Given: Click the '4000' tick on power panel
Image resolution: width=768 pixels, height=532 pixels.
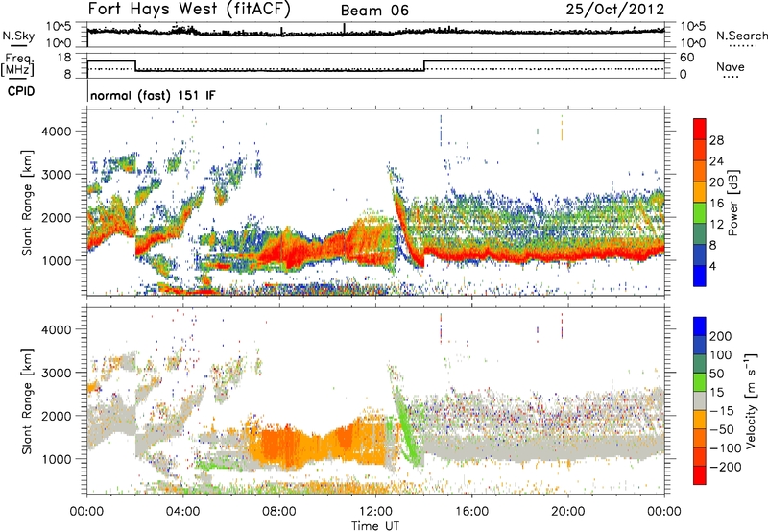Looking at the screenshot, I should tap(57, 132).
